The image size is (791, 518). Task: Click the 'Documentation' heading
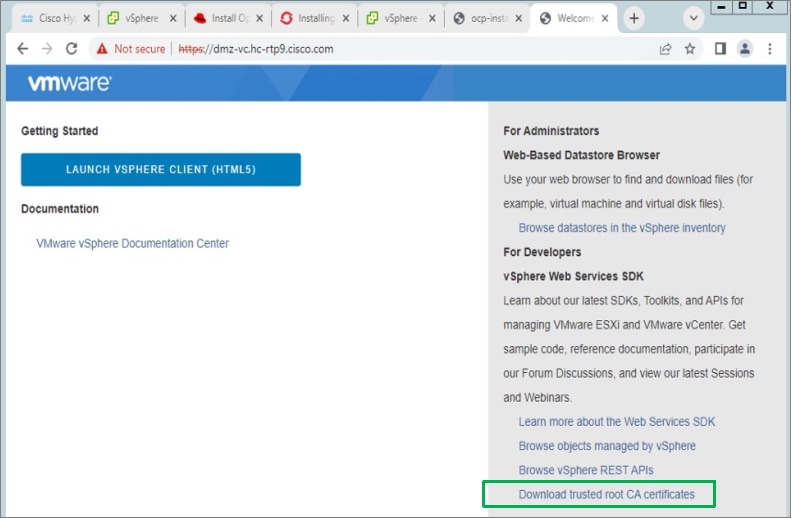click(x=60, y=209)
